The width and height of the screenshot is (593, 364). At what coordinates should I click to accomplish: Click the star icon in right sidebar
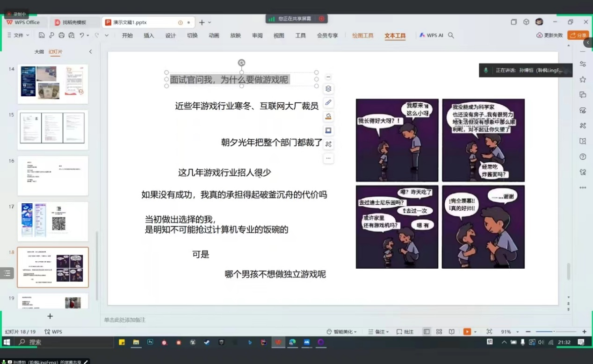[583, 79]
